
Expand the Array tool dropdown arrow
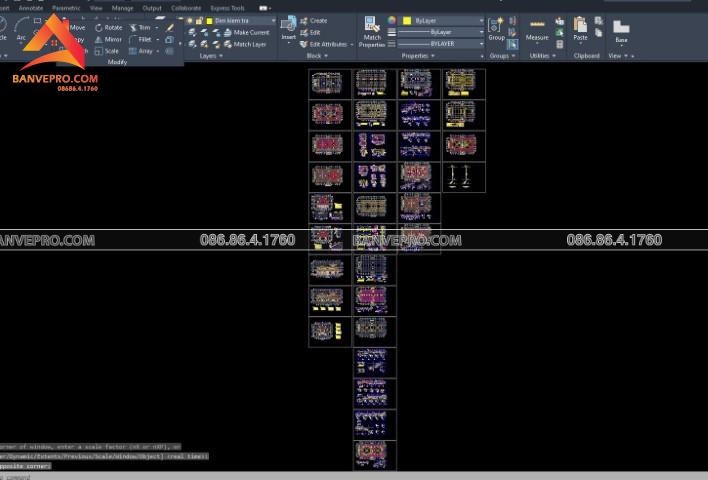(157, 51)
